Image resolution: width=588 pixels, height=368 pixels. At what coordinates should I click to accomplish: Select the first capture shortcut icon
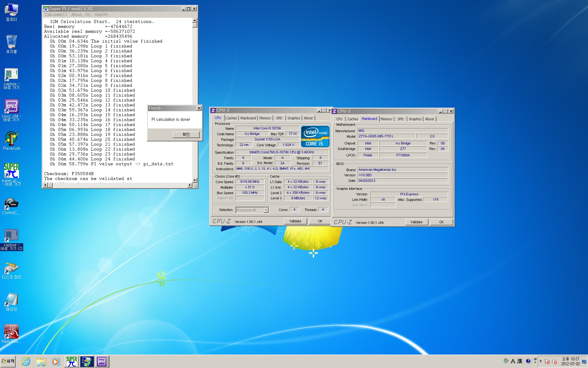tap(11, 79)
